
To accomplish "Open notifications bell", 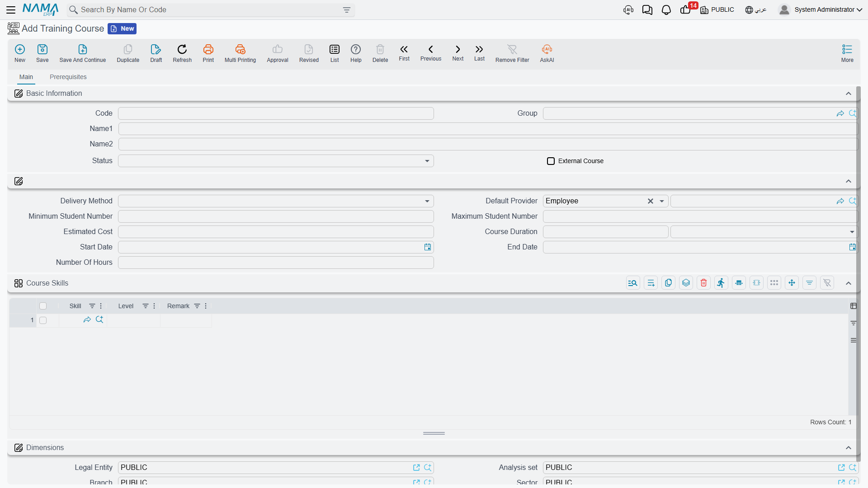I will [x=666, y=10].
